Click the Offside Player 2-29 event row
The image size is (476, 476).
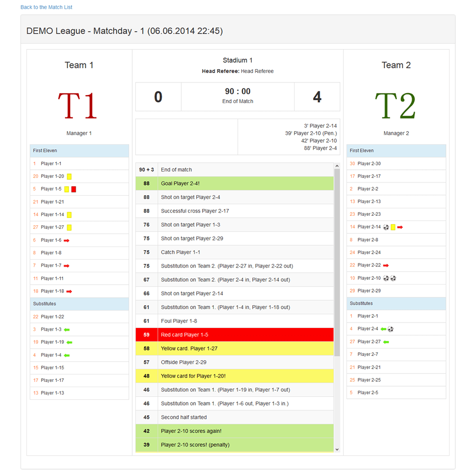pyautogui.click(x=235, y=362)
